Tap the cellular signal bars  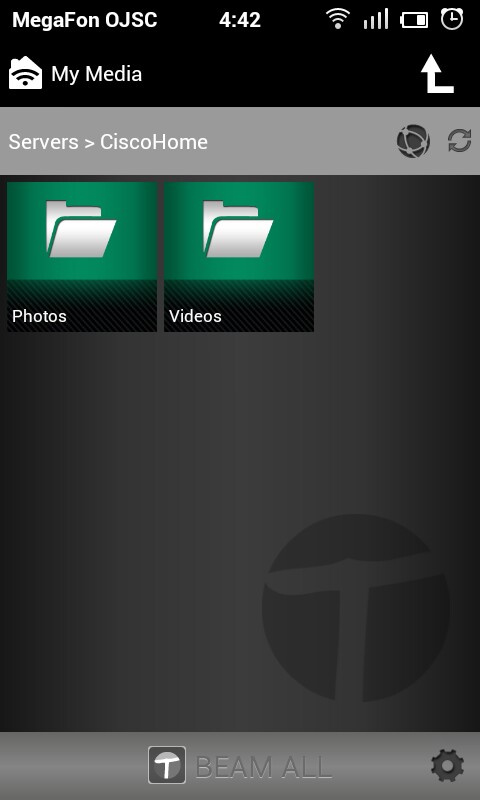(x=375, y=20)
